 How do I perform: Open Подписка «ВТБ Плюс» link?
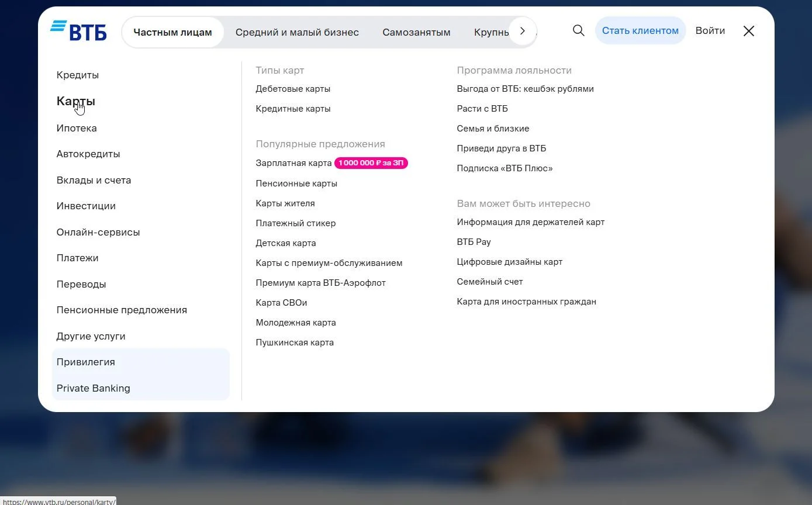pyautogui.click(x=505, y=168)
